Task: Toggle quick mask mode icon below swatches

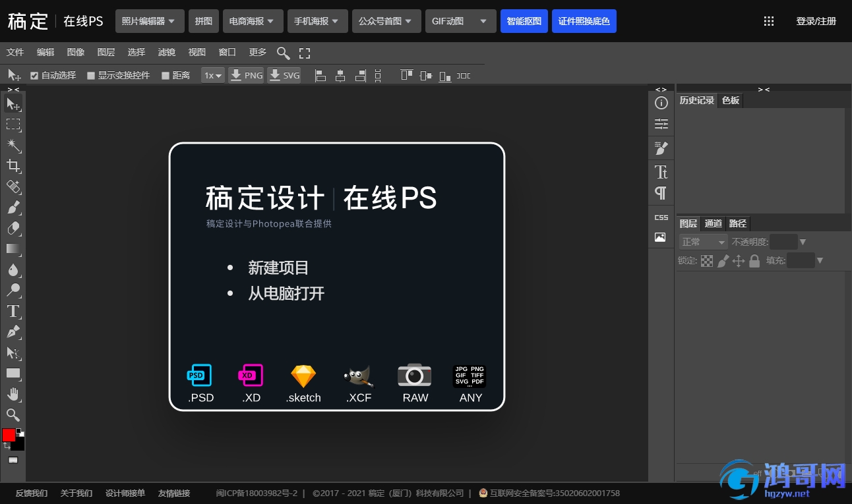Action: 13,461
